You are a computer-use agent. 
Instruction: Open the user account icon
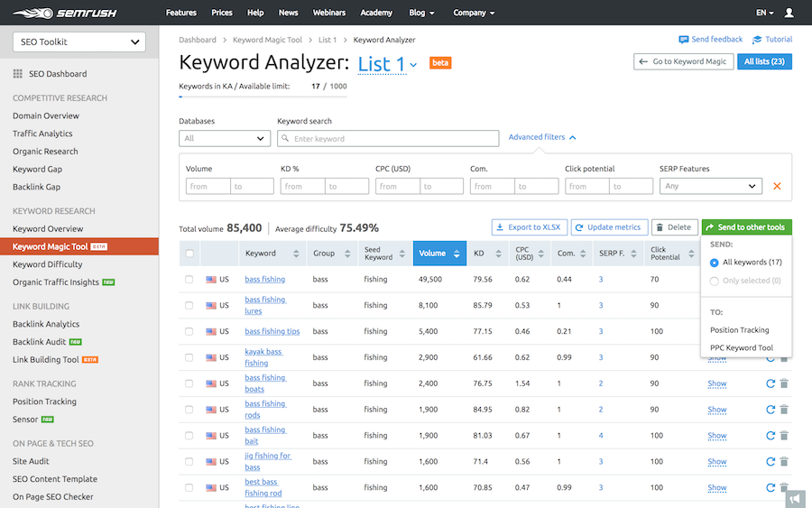[789, 13]
